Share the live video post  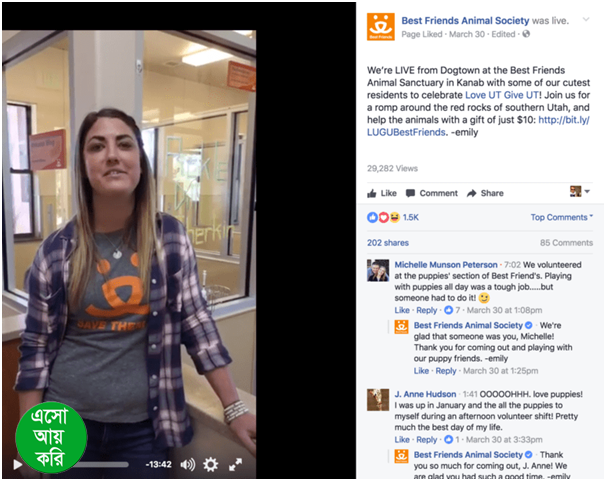pos(485,193)
